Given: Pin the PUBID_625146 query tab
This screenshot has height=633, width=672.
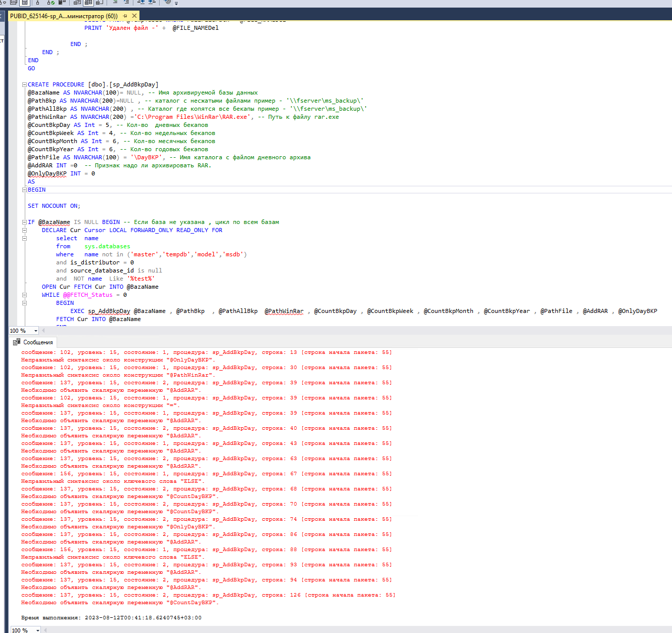Looking at the screenshot, I should [x=125, y=16].
